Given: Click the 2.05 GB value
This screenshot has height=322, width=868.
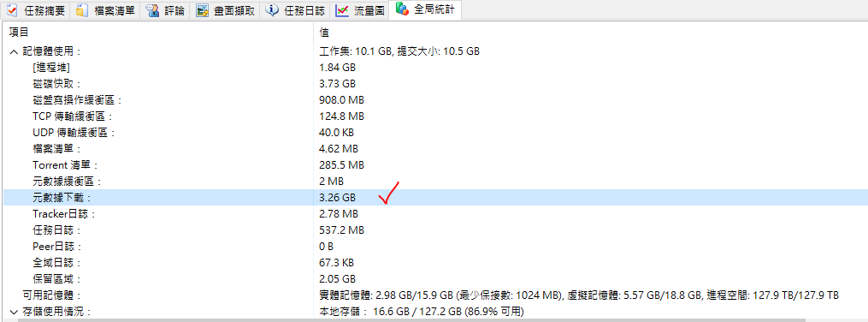Looking at the screenshot, I should click(338, 279).
